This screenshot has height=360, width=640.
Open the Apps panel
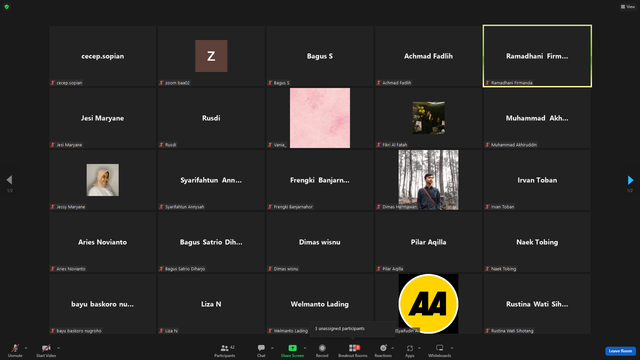tap(409, 350)
